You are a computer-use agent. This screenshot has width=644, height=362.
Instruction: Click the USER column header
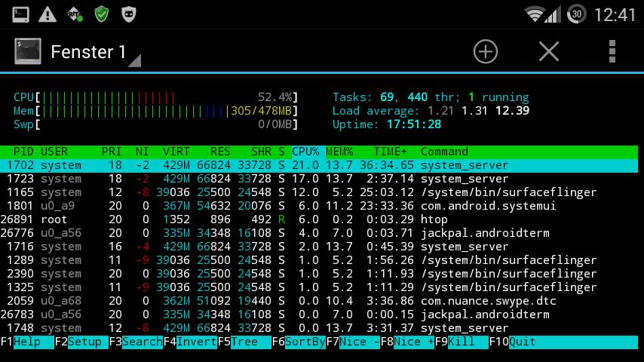(x=54, y=152)
